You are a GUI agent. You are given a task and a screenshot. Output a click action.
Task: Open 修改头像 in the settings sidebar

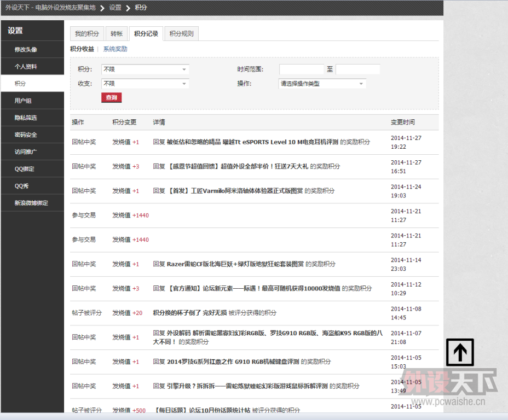(26, 50)
